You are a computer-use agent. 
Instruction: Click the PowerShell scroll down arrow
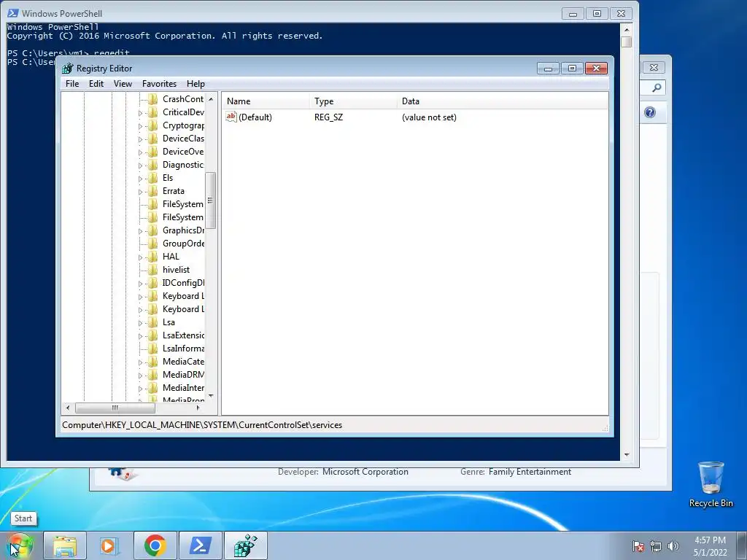pos(627,455)
